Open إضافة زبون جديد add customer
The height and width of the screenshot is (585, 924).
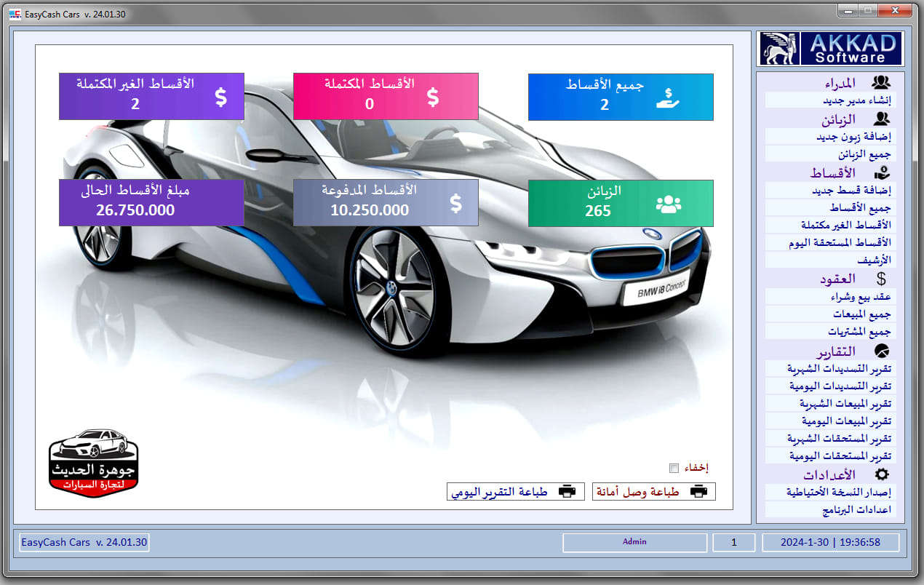(830, 137)
